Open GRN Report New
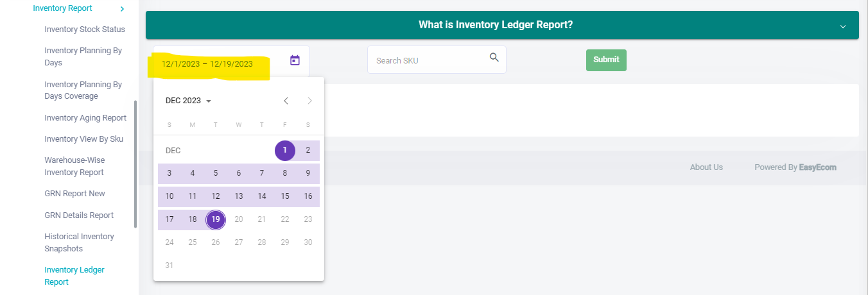The height and width of the screenshot is (295, 868). coord(74,194)
